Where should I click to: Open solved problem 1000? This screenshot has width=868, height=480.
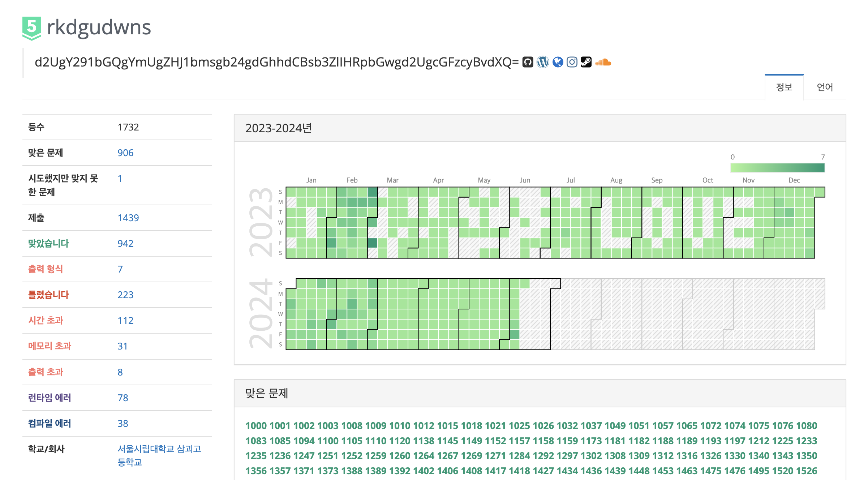(x=256, y=426)
